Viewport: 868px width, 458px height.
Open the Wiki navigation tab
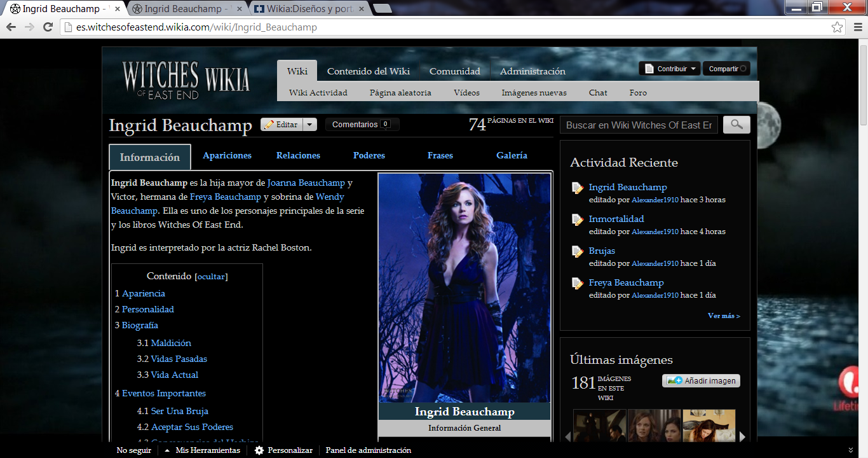coord(297,71)
